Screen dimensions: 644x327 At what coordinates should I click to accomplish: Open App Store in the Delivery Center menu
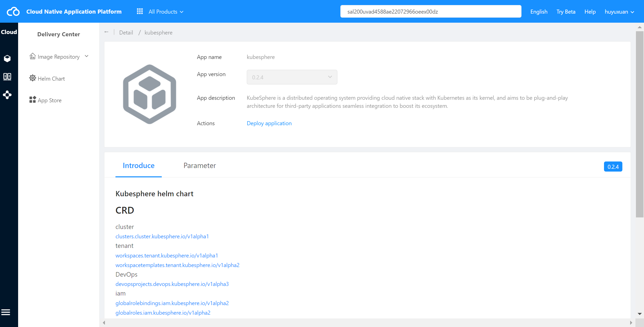[x=50, y=100]
